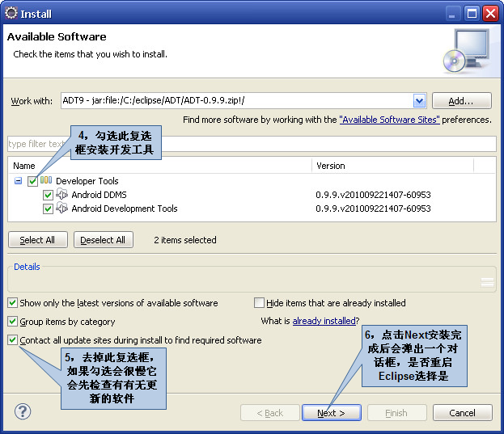This screenshot has width=504, height=434.
Task: Toggle Show only the latest versions checkbox
Action: point(12,303)
